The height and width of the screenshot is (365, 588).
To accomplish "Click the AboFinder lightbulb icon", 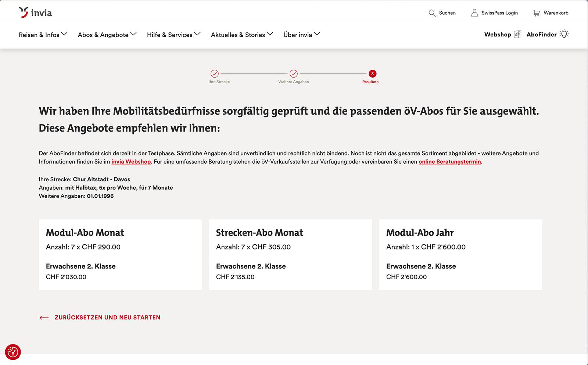I will click(564, 34).
